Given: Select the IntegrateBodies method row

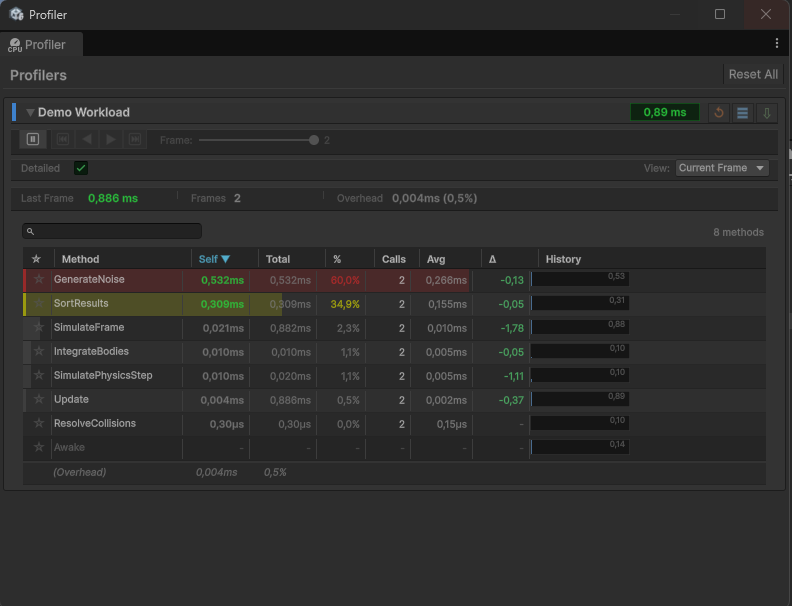Looking at the screenshot, I should tap(394, 352).
